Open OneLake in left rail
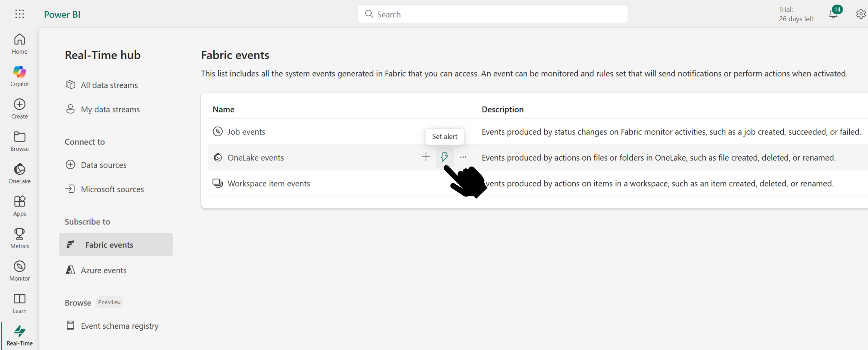Viewport: 868px width, 350px height. (20, 173)
